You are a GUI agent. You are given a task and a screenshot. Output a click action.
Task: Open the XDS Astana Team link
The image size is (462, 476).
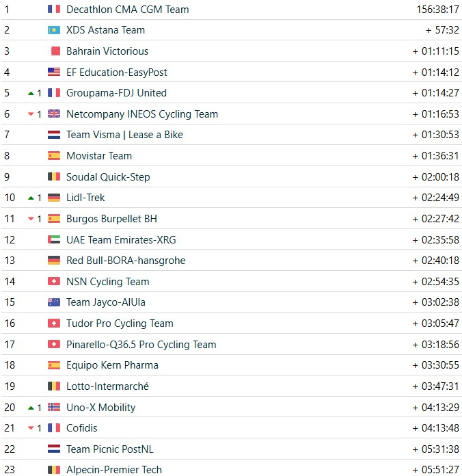point(105,30)
